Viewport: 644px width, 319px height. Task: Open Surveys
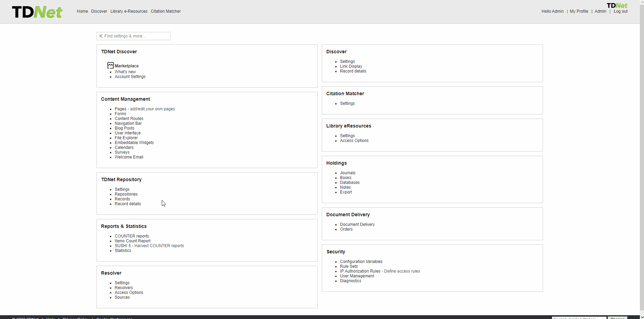click(x=122, y=152)
